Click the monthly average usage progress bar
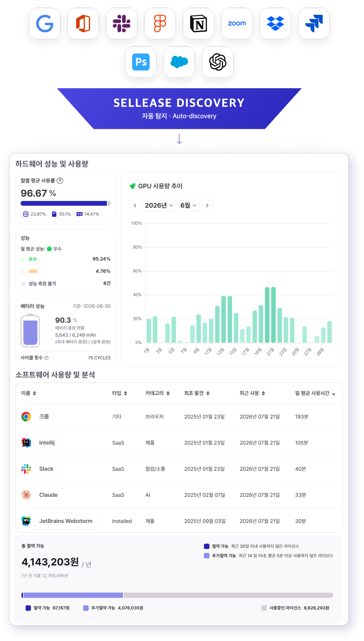364x641 pixels. [65, 203]
